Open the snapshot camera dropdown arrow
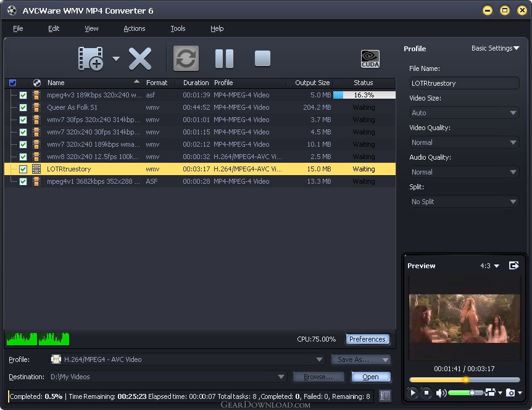The height and width of the screenshot is (410, 532). click(520, 393)
